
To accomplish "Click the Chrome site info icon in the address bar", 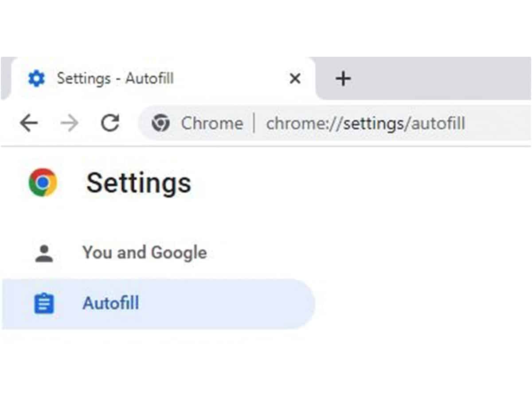I will point(160,123).
